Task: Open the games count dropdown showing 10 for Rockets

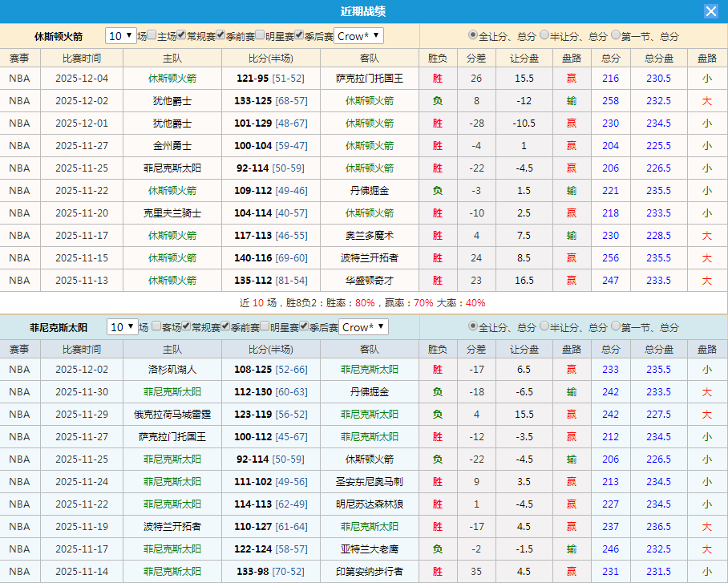Action: [x=119, y=35]
